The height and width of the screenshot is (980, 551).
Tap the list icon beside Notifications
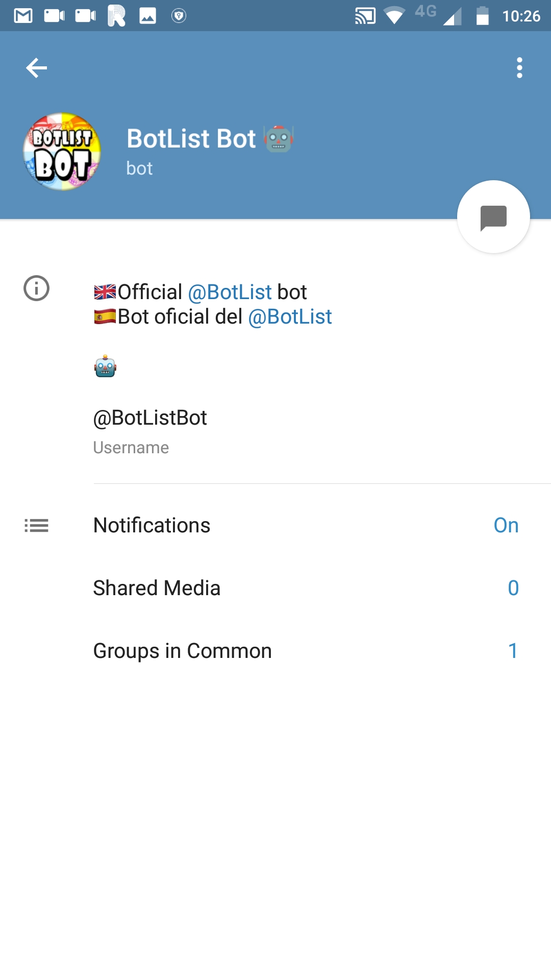36,525
